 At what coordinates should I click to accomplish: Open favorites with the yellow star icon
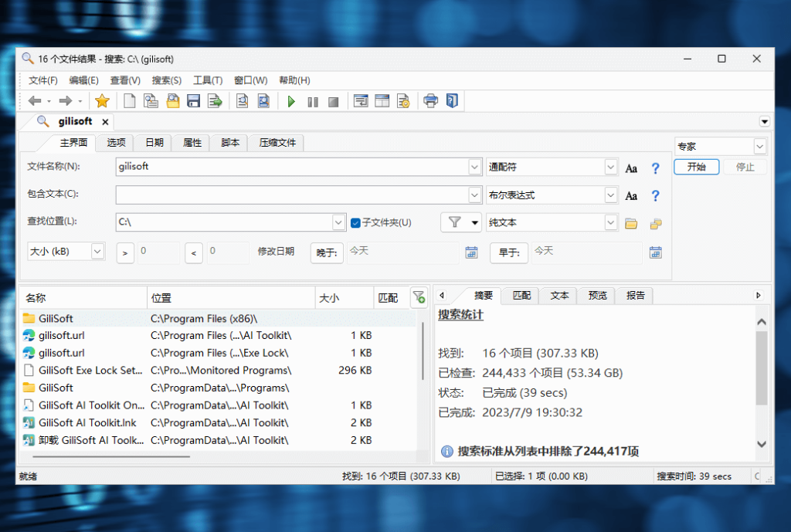point(103,101)
